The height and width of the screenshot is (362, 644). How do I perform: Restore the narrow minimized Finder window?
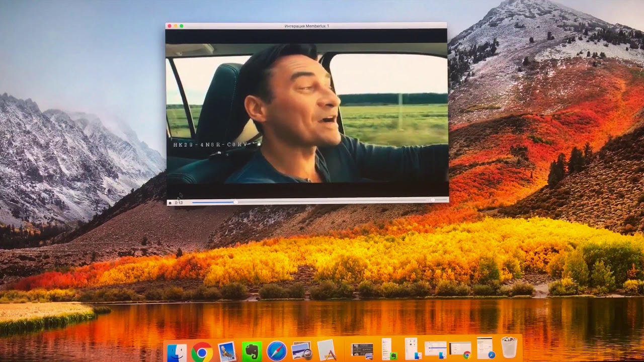click(413, 349)
